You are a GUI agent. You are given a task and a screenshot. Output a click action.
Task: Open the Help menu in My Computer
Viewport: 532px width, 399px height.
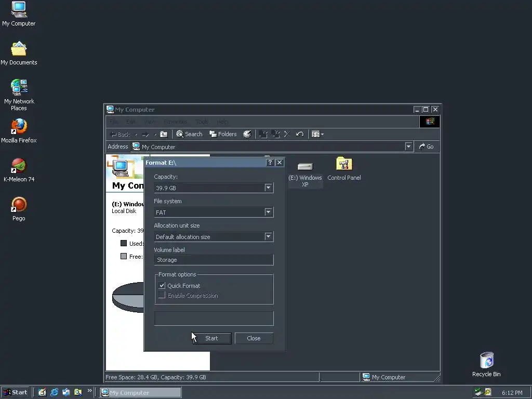coord(222,122)
